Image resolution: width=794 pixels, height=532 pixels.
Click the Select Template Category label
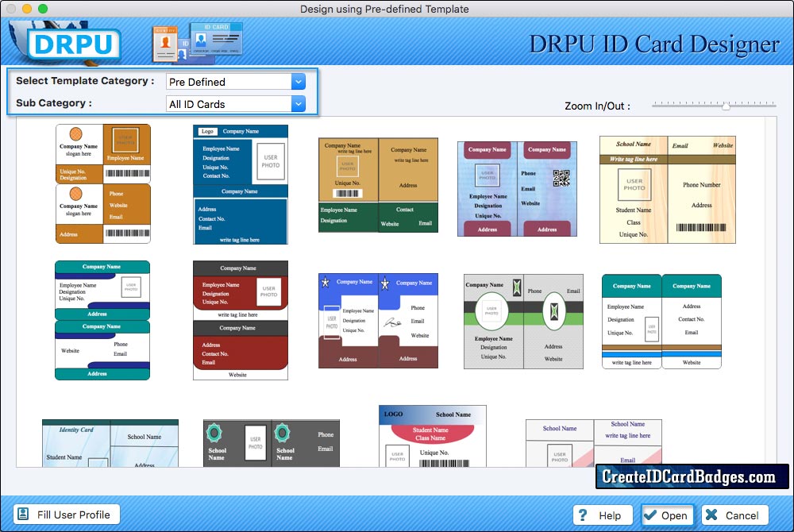[x=85, y=81]
